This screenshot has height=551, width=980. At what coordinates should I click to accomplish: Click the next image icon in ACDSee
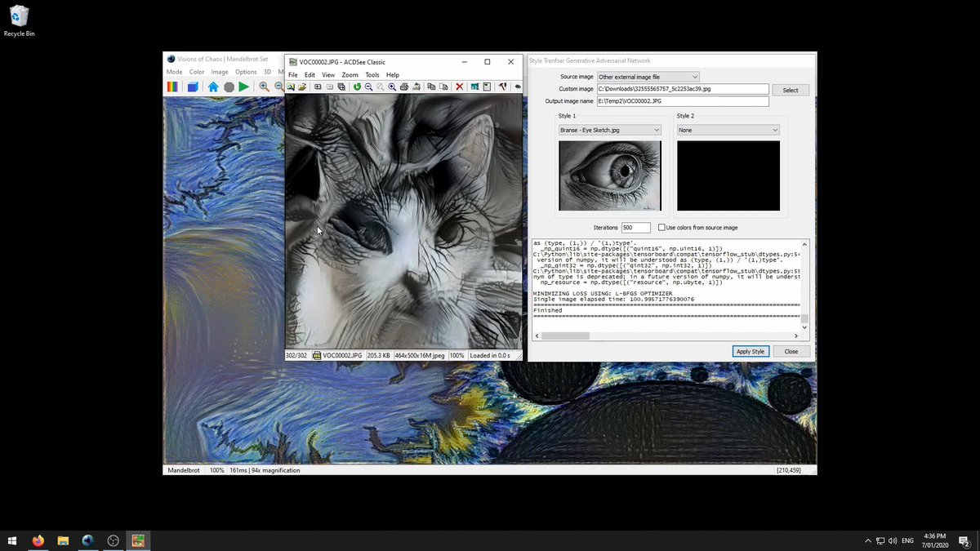point(330,87)
